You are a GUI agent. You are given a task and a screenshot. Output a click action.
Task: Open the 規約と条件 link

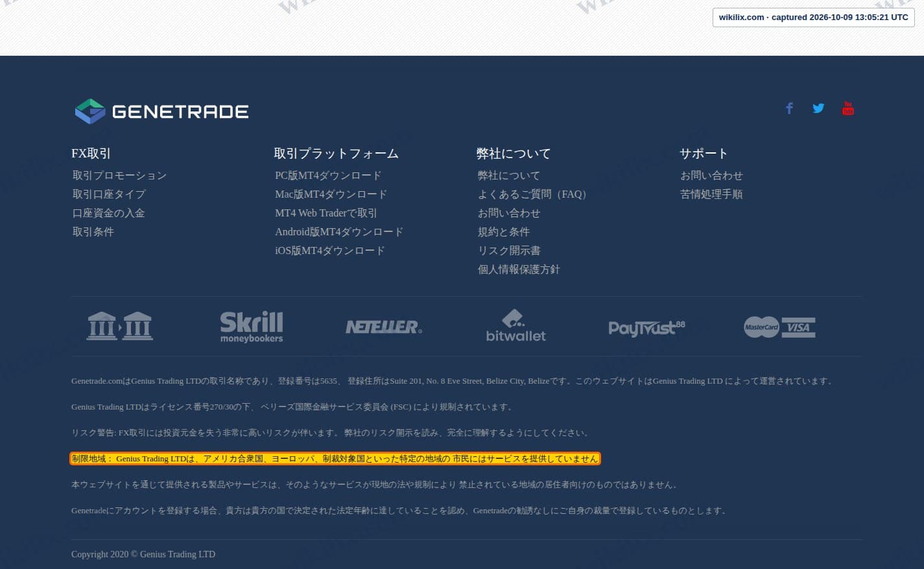click(503, 232)
